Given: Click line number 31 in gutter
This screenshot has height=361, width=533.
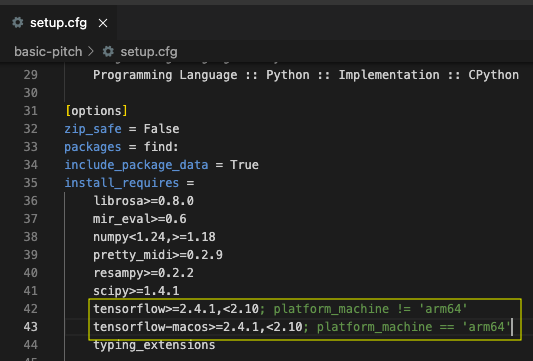Looking at the screenshot, I should pos(31,111).
